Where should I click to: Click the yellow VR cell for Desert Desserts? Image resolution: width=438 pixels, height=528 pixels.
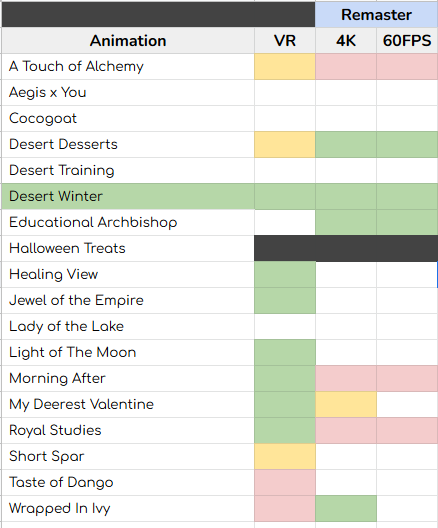click(x=285, y=144)
